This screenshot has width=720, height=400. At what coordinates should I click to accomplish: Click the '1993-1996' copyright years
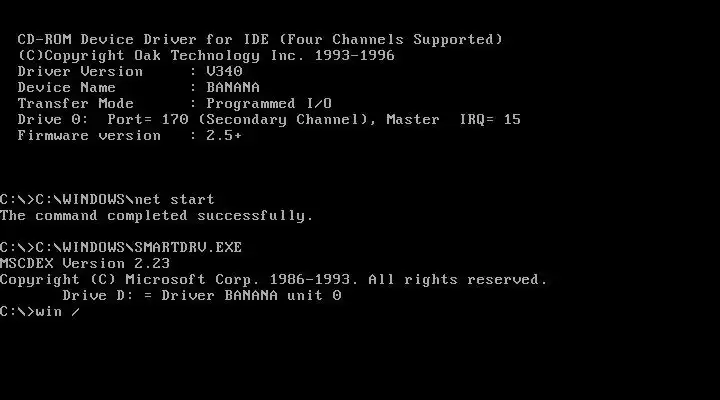click(354, 56)
